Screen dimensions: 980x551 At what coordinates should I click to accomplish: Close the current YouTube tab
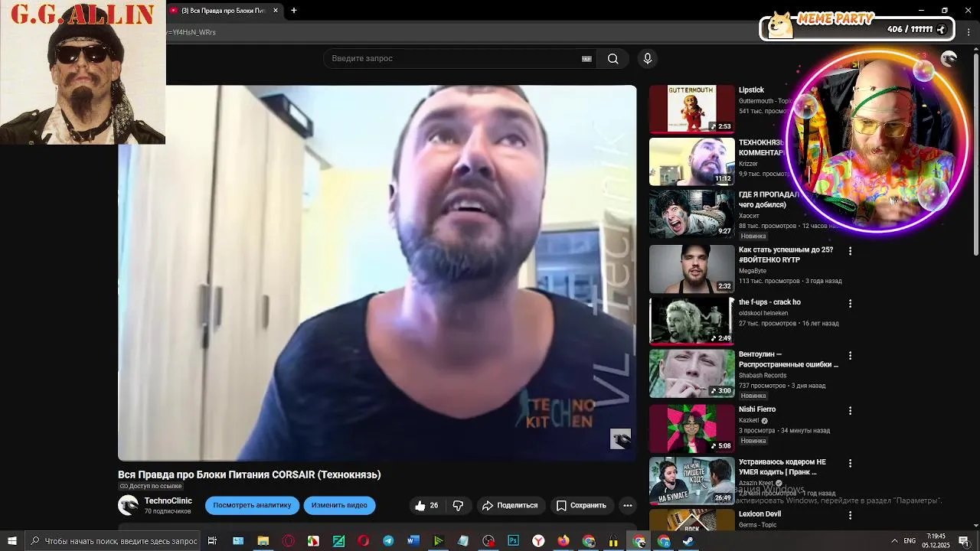pos(276,11)
